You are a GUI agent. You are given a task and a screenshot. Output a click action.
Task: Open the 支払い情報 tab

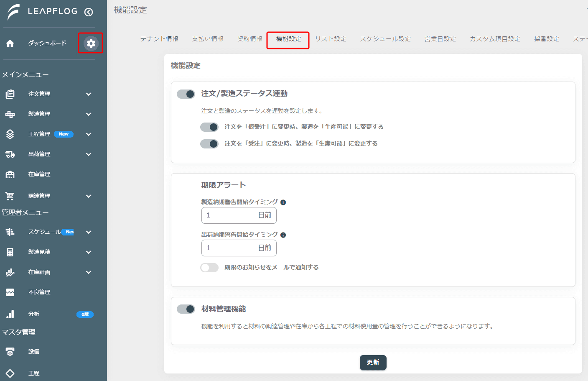[x=208, y=39]
